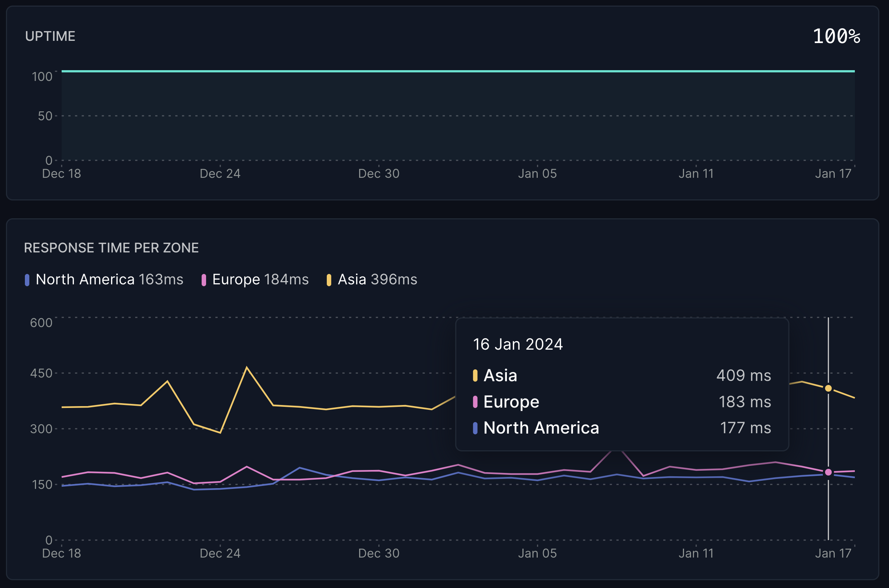The height and width of the screenshot is (588, 889).
Task: Click the 100% uptime value
Action: (837, 36)
